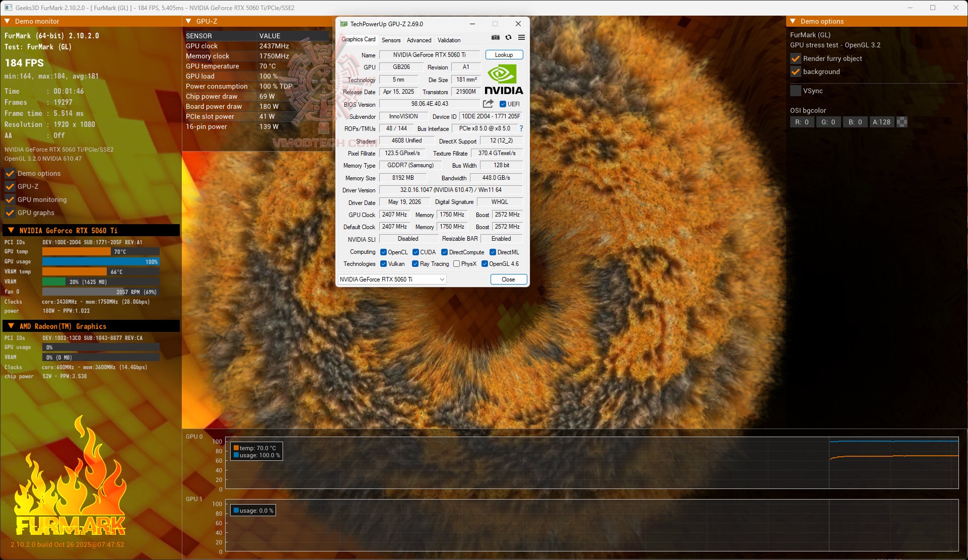Click the Board power draw 180 W row

pos(257,106)
